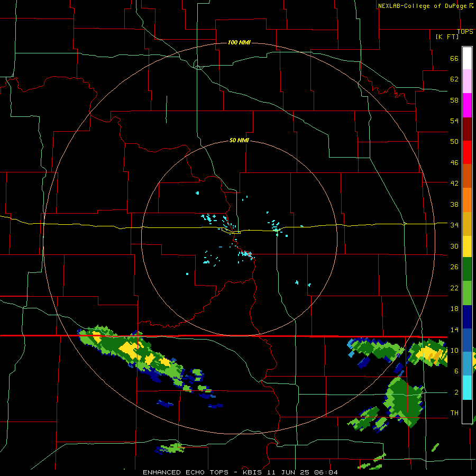Screen dimensions: 476x476
Task: Click the medium blue 10-14 kft legend swatch
Action: coord(467,340)
